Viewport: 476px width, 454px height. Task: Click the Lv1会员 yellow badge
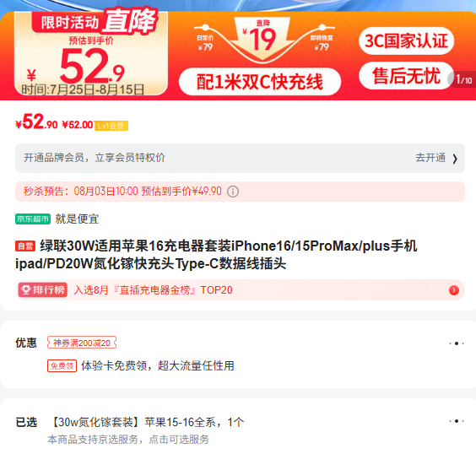111,126
